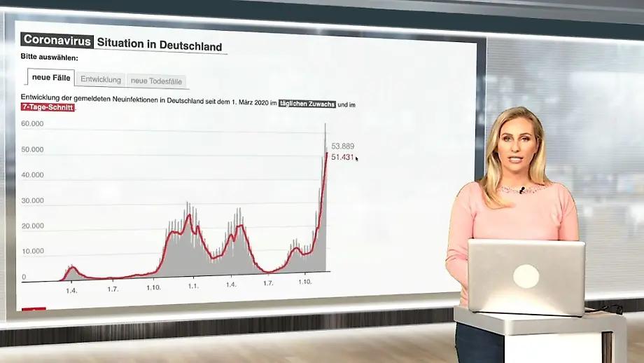Select the 'neue Fälle' tab
Image resolution: width=644 pixels, height=363 pixels.
51,78
